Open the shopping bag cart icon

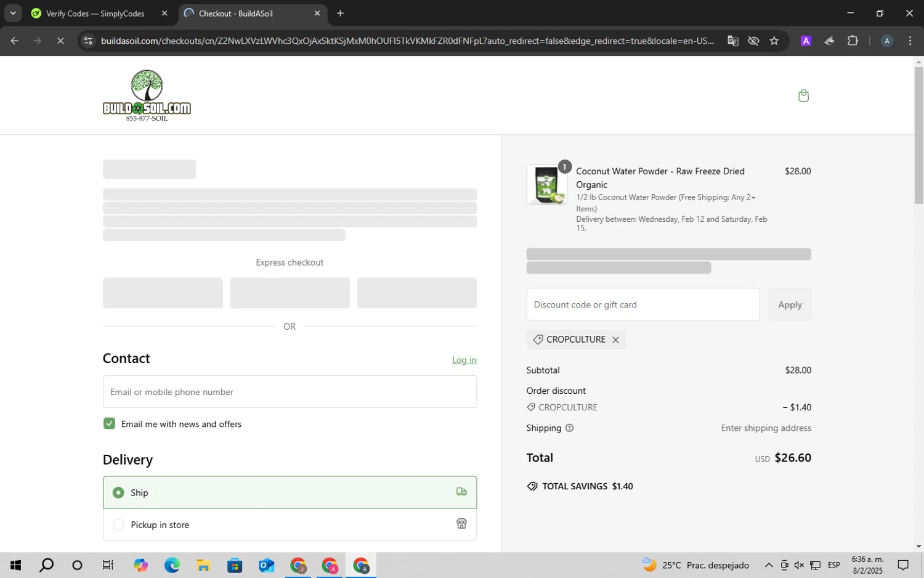coord(803,96)
